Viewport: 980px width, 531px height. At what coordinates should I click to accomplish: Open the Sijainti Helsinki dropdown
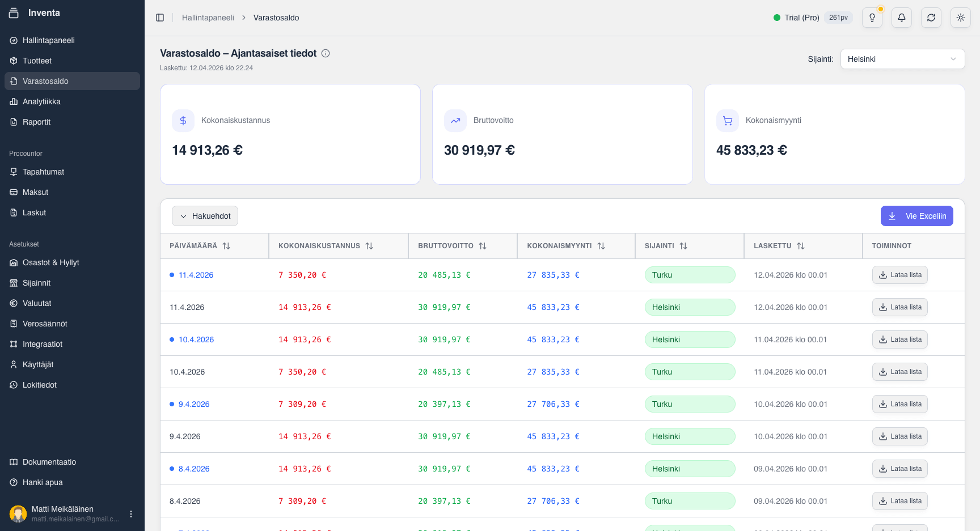click(902, 59)
